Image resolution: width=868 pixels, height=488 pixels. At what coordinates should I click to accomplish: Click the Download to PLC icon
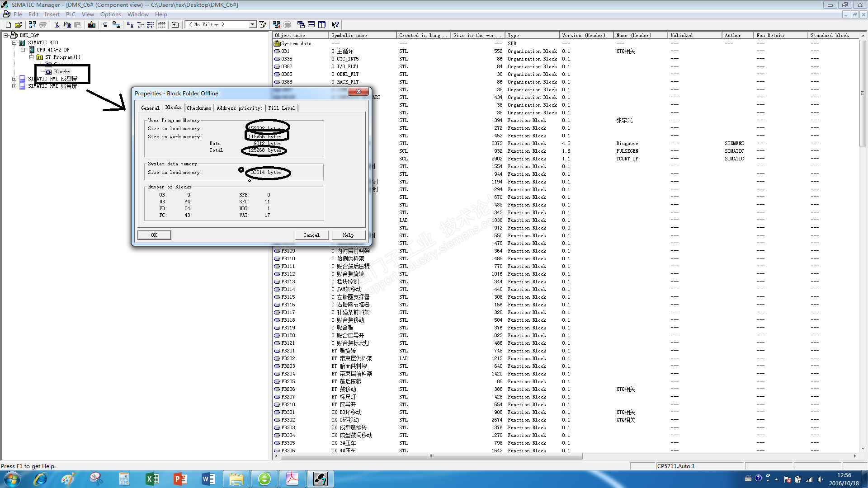(92, 25)
